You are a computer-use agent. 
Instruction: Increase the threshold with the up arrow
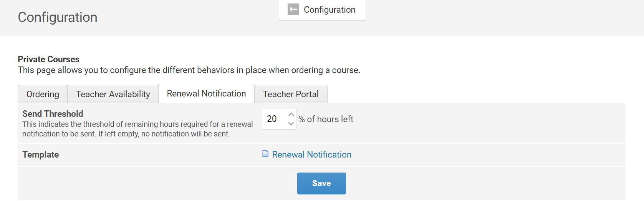(291, 115)
